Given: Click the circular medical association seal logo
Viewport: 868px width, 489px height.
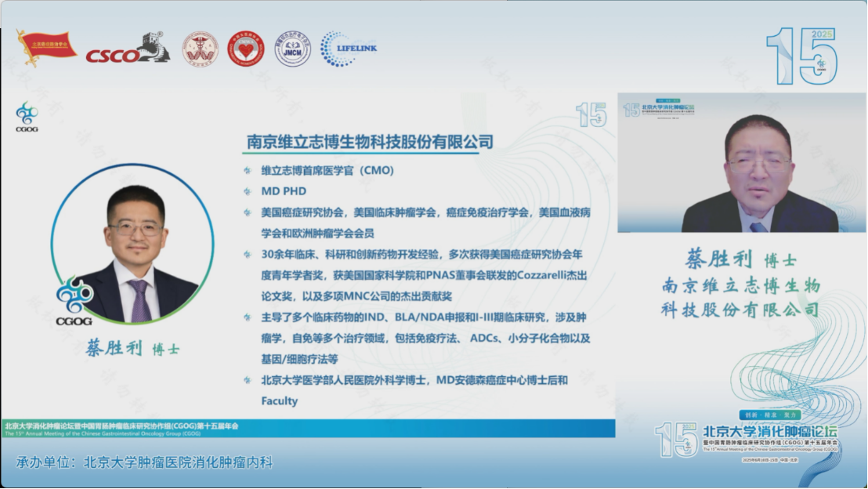Looking at the screenshot, I should [x=201, y=49].
